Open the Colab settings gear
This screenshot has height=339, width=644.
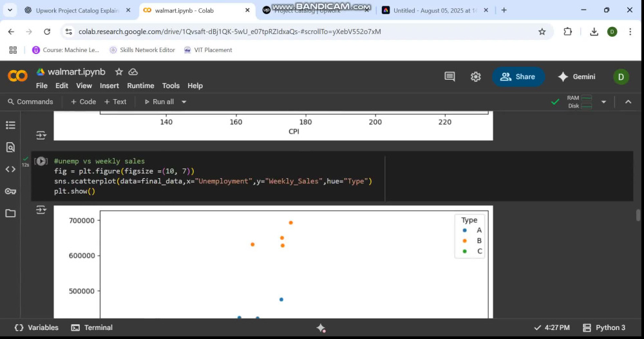point(476,77)
